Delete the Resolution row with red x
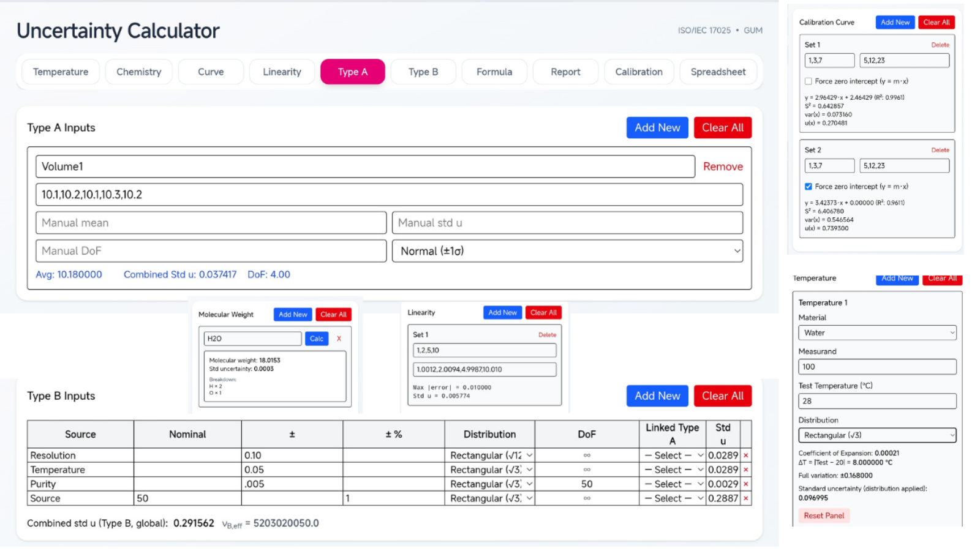980x551 pixels. (x=745, y=455)
